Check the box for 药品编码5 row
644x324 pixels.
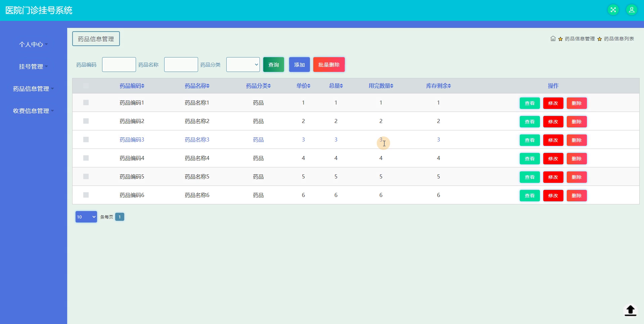pyautogui.click(x=86, y=176)
